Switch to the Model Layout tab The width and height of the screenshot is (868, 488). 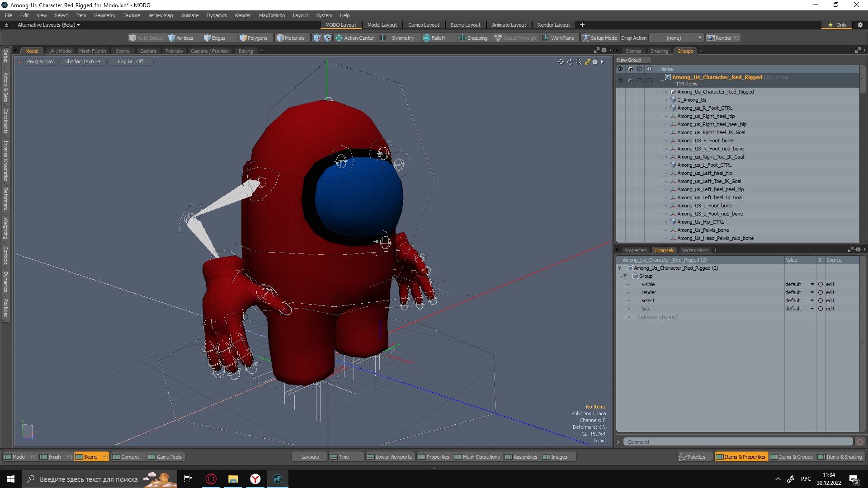click(x=382, y=25)
